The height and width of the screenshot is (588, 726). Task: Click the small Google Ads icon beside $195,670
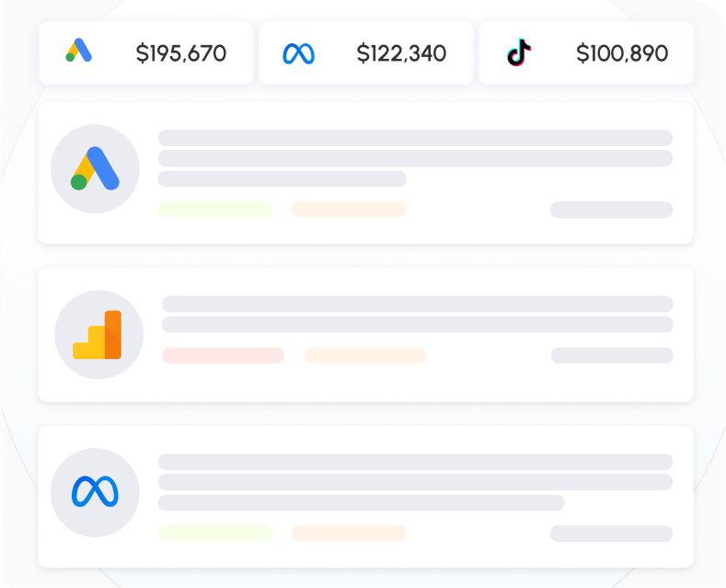pyautogui.click(x=79, y=50)
